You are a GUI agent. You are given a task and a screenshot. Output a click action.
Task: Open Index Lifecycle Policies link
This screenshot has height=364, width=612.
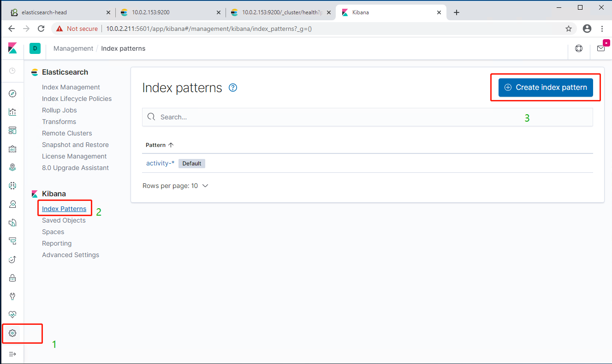77,99
